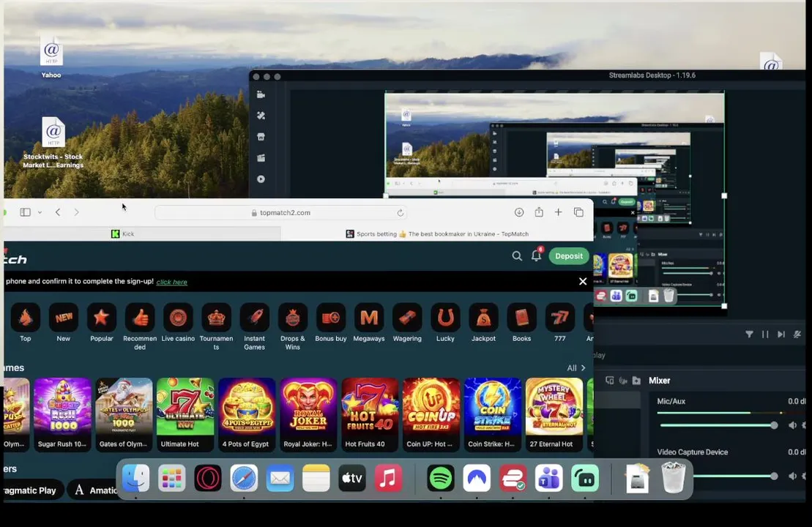Reload the topmatch2.com page
The image size is (812, 527).
(401, 213)
